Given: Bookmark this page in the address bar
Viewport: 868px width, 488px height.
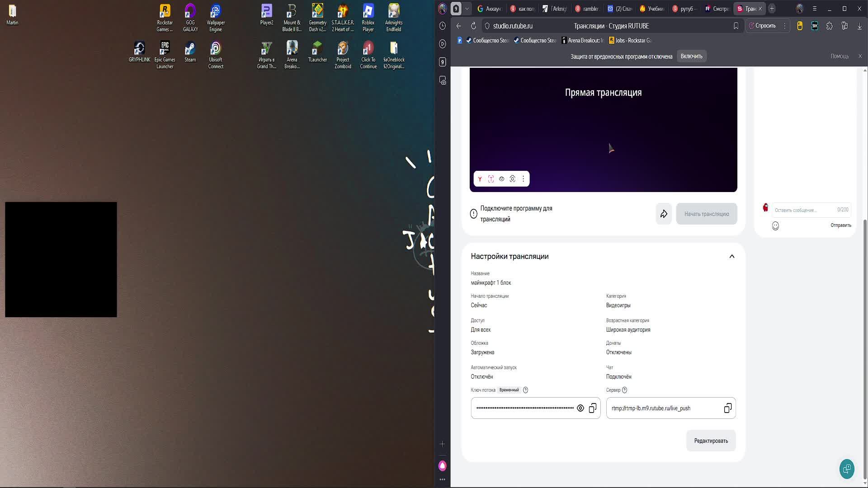Looking at the screenshot, I should [x=736, y=26].
